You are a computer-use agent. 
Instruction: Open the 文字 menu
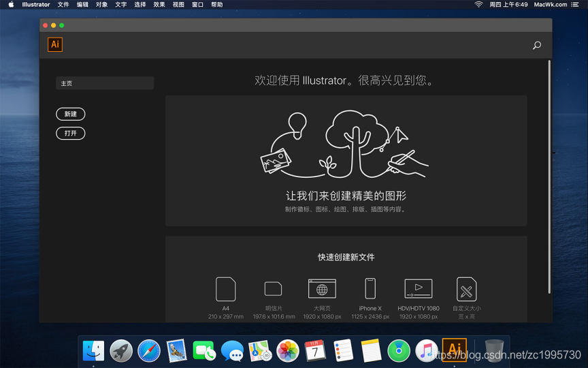[x=120, y=5]
